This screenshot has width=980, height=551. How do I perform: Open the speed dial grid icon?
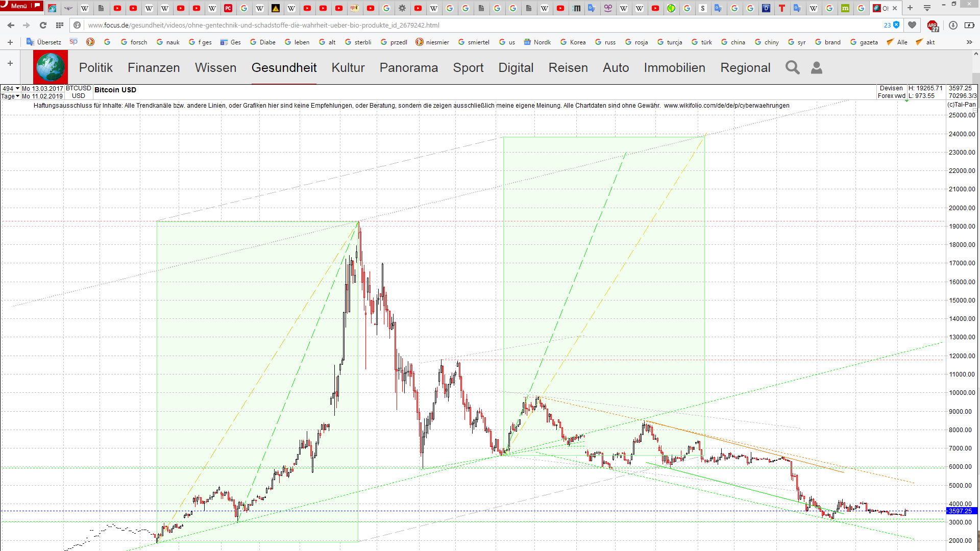(x=60, y=26)
